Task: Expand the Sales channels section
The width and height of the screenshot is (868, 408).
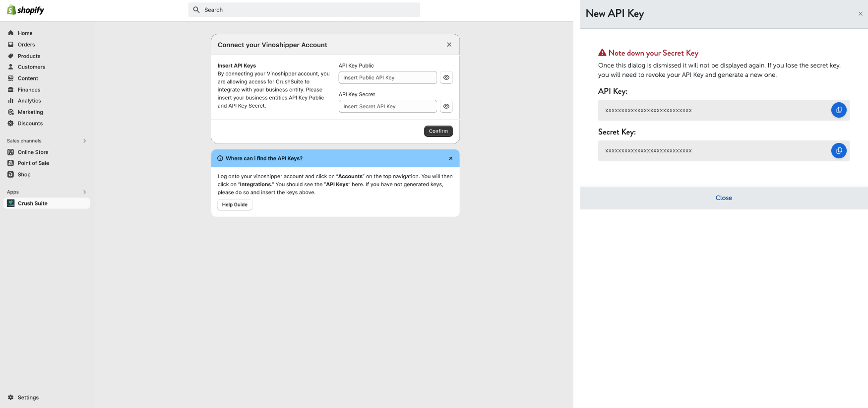Action: [x=85, y=141]
